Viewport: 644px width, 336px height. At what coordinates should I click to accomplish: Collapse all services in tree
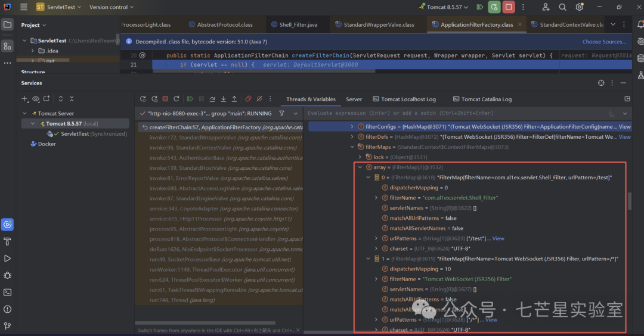72,99
